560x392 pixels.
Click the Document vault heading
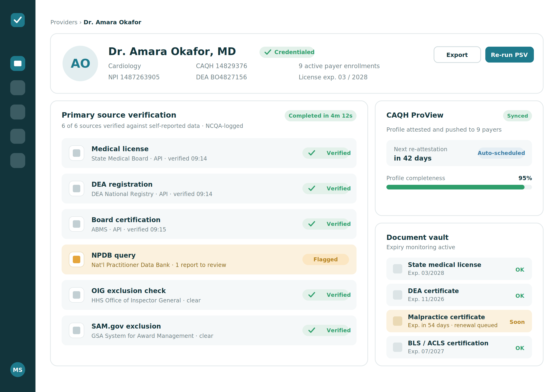417,237
